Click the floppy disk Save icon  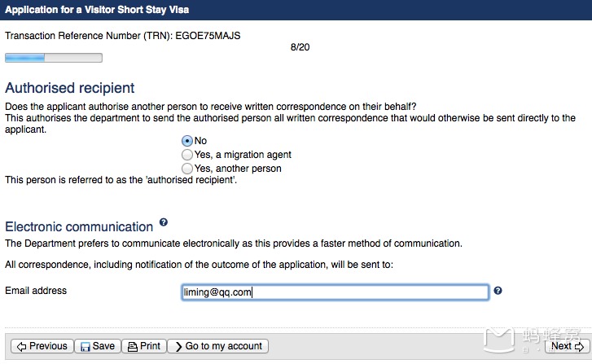pos(83,346)
